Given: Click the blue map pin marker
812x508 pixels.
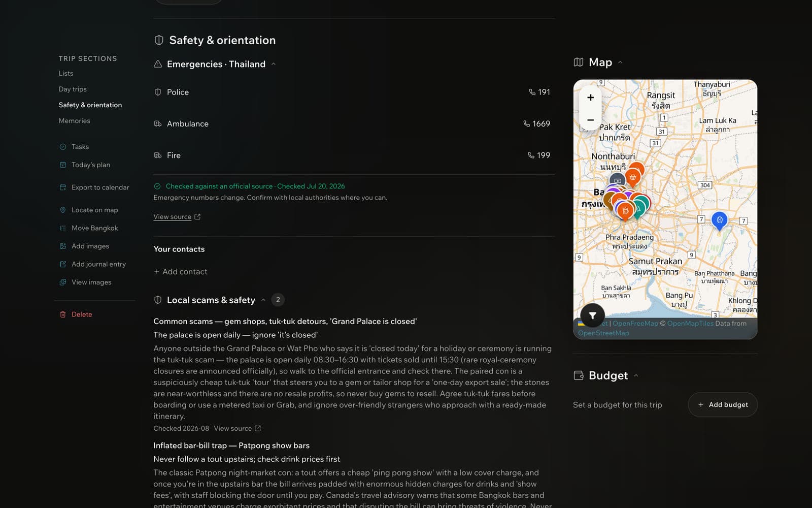Looking at the screenshot, I should 719,220.
